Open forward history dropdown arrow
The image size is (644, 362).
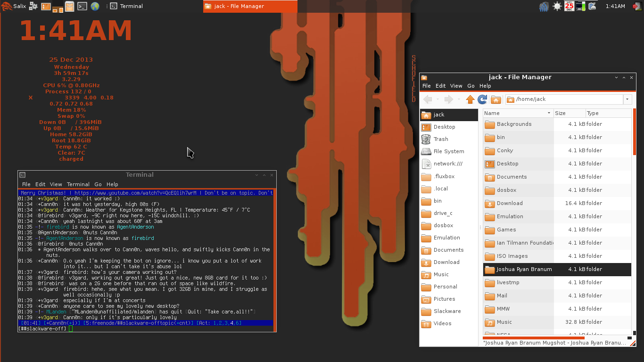point(459,99)
